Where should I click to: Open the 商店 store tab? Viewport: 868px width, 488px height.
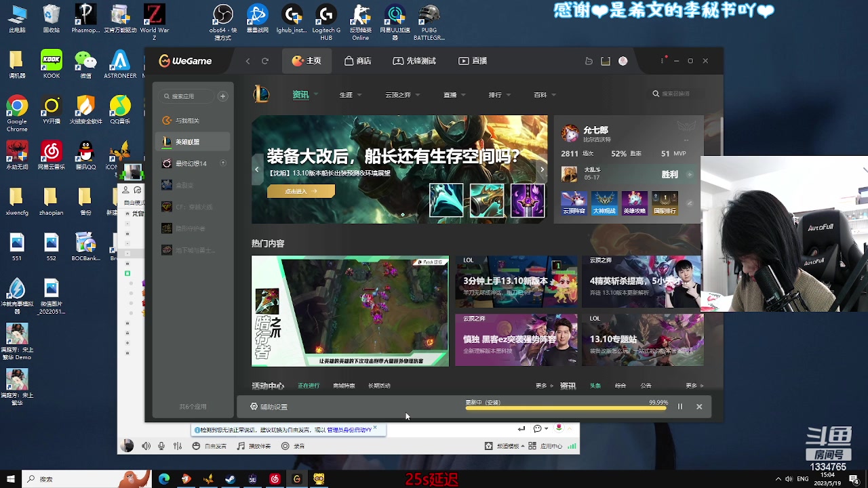coord(358,61)
